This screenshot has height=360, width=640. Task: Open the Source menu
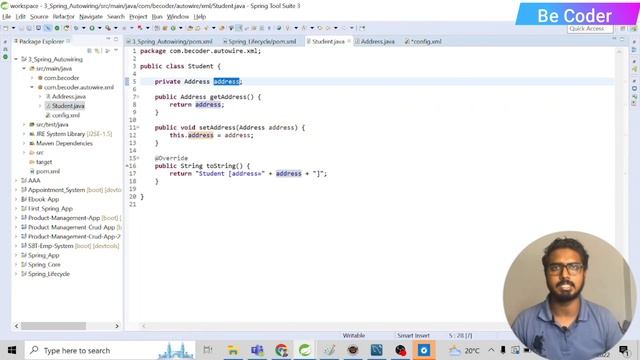[39, 17]
